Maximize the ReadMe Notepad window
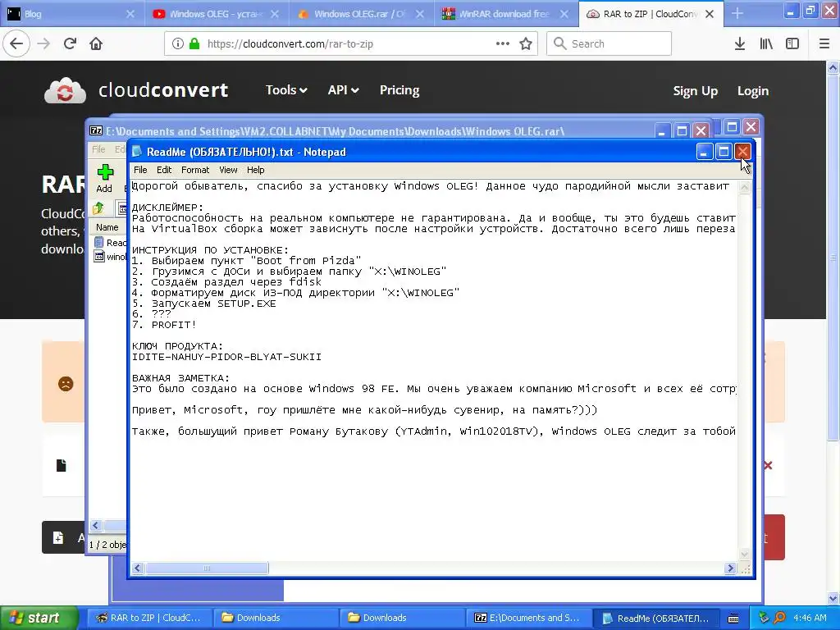Image resolution: width=840 pixels, height=630 pixels. pos(724,152)
